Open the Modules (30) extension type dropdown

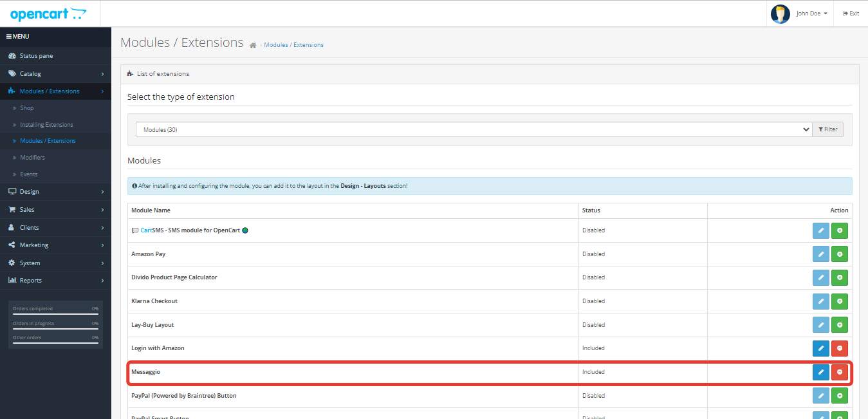[474, 129]
